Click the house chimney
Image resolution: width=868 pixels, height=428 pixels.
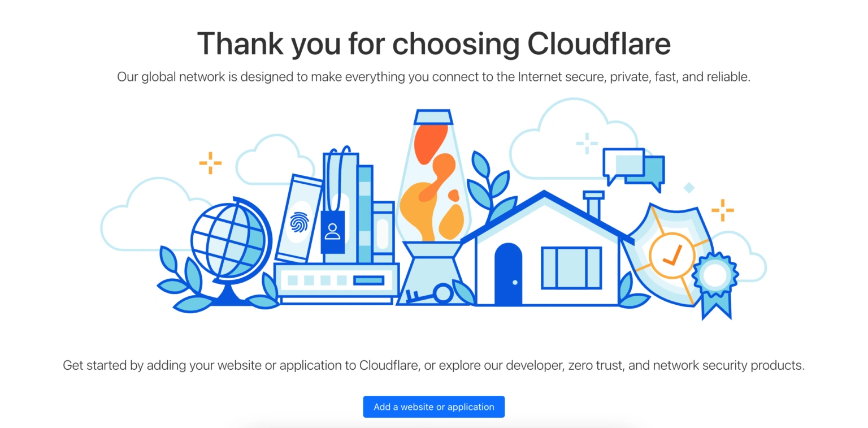593,205
